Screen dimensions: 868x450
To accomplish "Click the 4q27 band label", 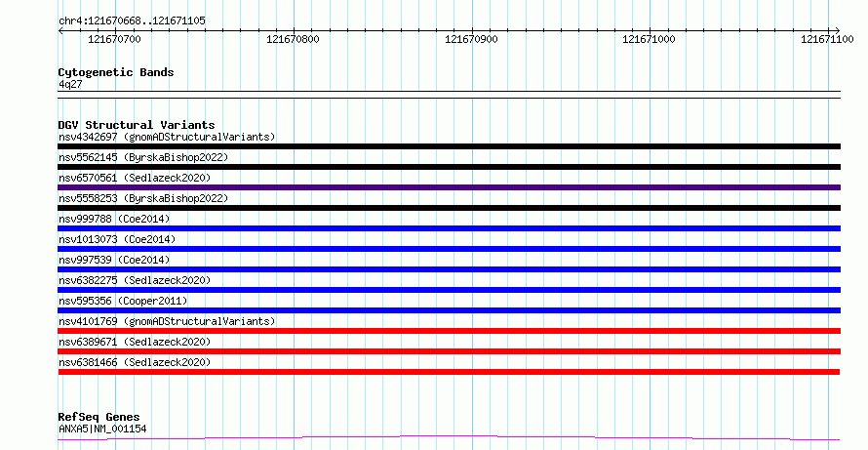I will click(70, 85).
